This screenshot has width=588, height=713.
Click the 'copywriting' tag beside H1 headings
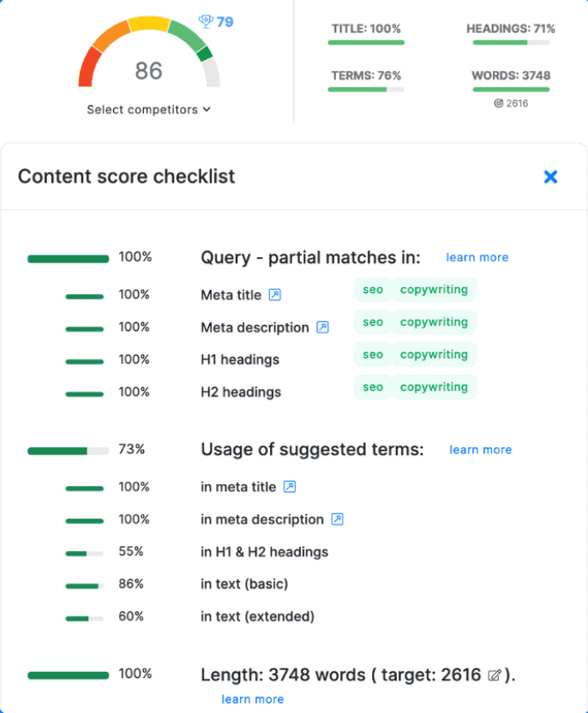coord(434,354)
